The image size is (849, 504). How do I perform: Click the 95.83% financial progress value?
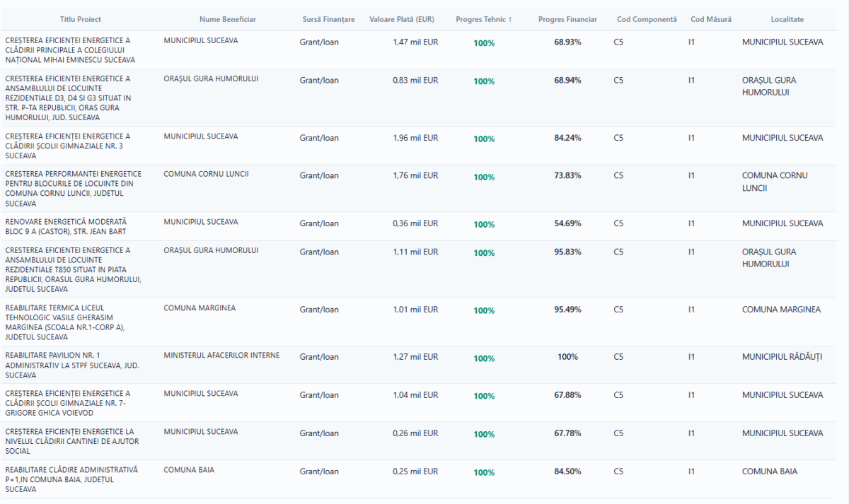coord(567,252)
